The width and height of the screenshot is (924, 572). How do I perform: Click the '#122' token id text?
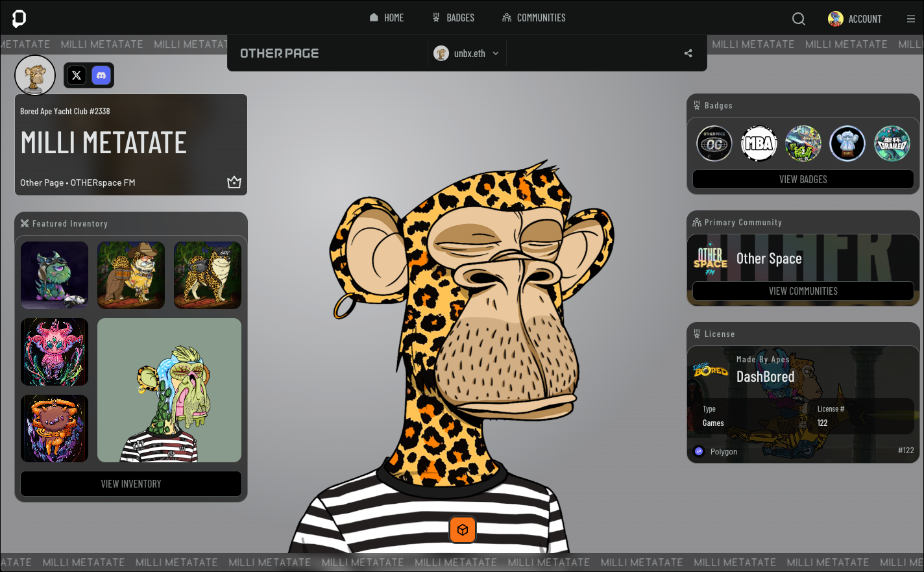click(x=906, y=450)
